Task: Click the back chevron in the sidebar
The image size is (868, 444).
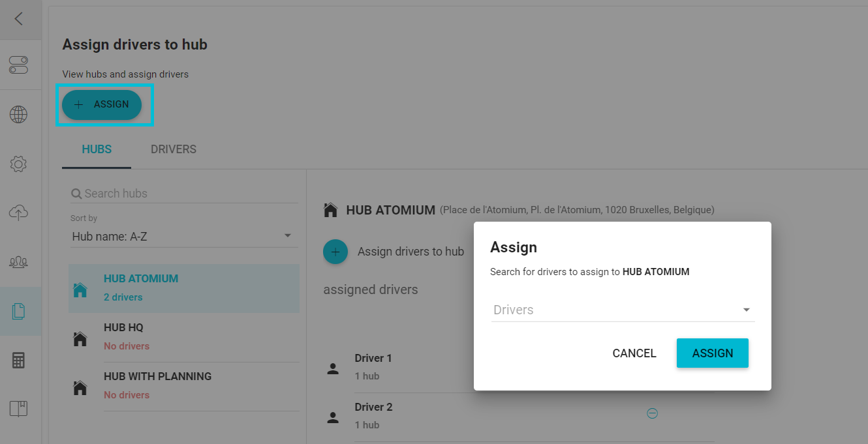Action: coord(18,19)
